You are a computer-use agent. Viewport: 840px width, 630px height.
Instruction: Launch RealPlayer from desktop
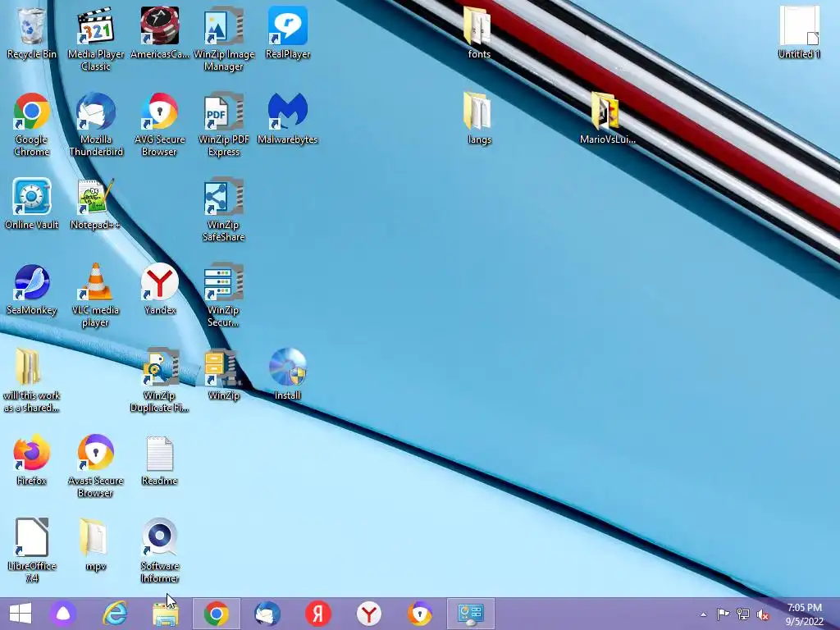coord(288,33)
